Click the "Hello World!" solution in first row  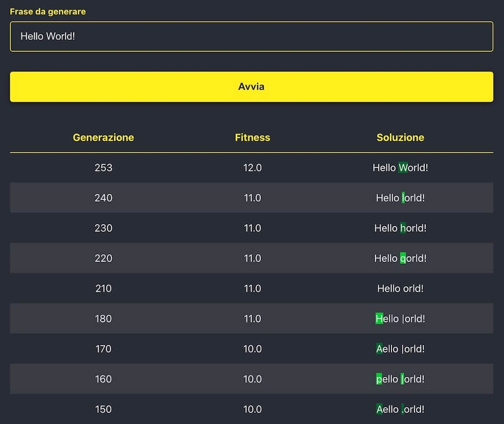click(x=400, y=167)
